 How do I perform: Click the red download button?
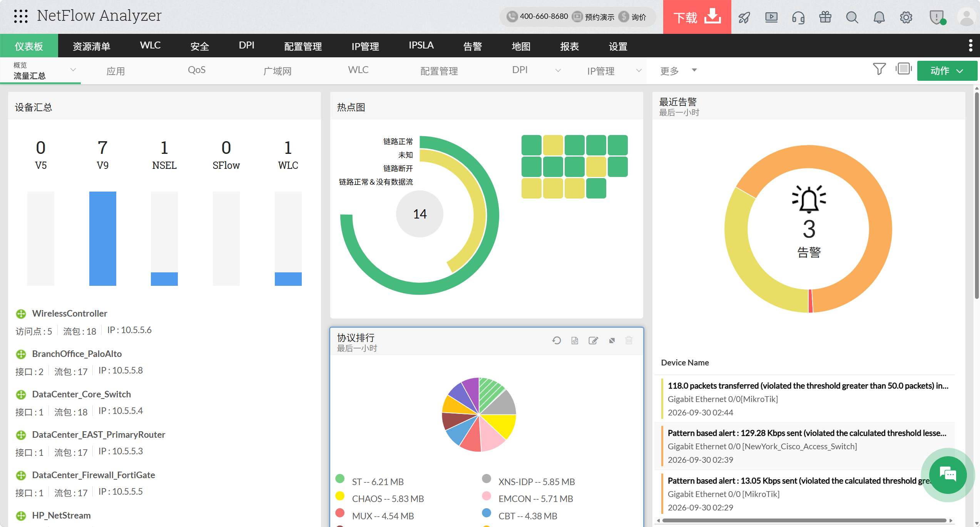click(697, 17)
